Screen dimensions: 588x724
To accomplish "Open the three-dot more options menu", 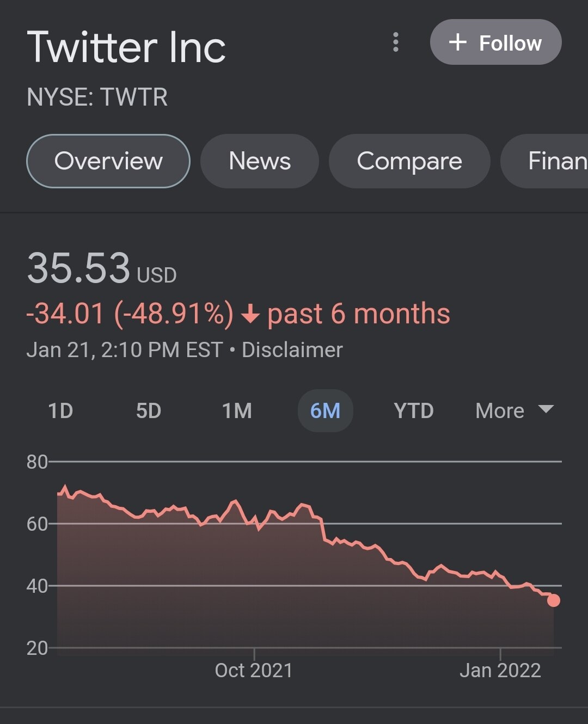I will coord(396,42).
